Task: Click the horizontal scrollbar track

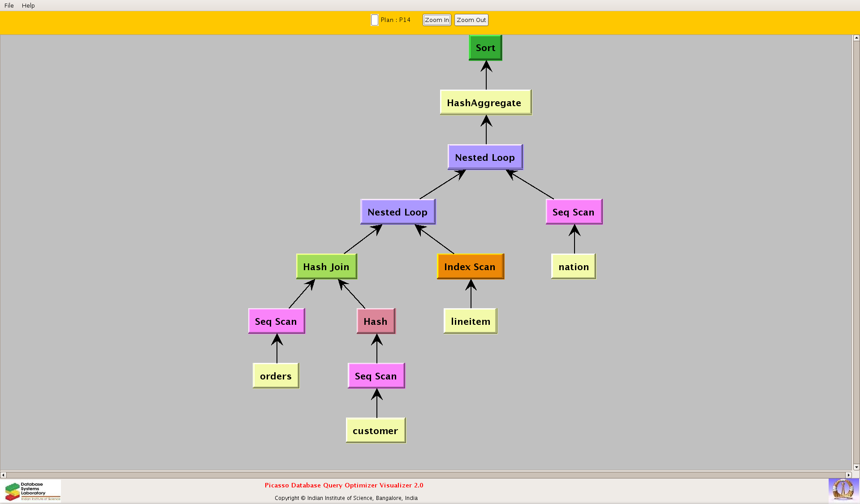Action: pos(426,475)
